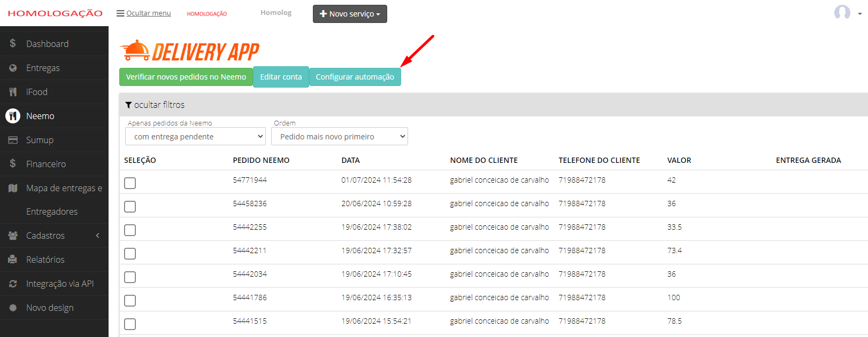868x337 pixels.
Task: Select the checkbox for order 54771944
Action: [x=130, y=183]
